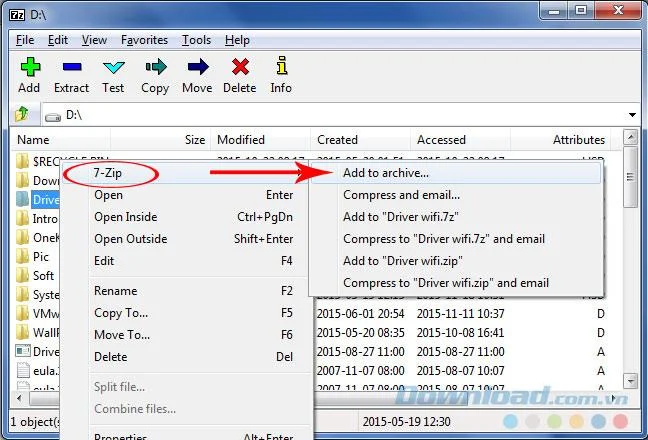Click the 7z icon in title bar
648x440 pixels.
17,15
